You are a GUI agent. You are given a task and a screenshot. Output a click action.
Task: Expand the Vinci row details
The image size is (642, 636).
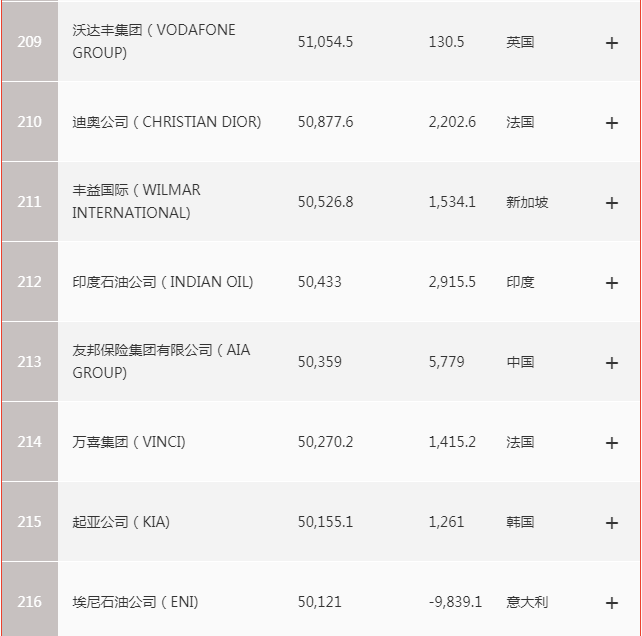(x=612, y=443)
